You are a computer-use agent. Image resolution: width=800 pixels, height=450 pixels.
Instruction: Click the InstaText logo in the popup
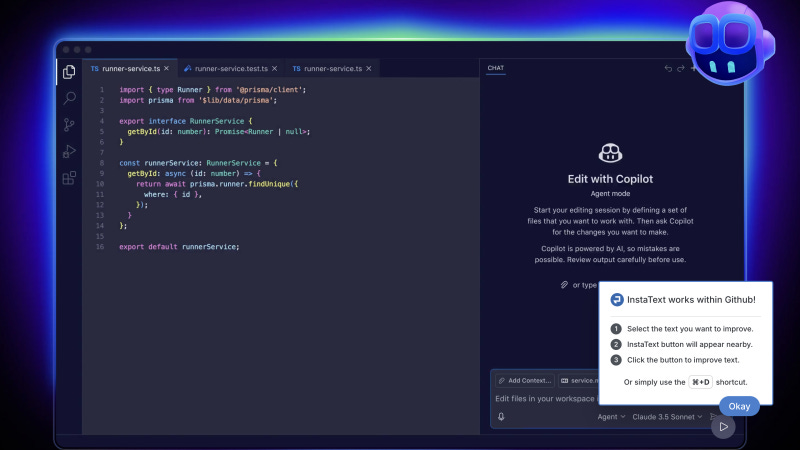tap(617, 299)
